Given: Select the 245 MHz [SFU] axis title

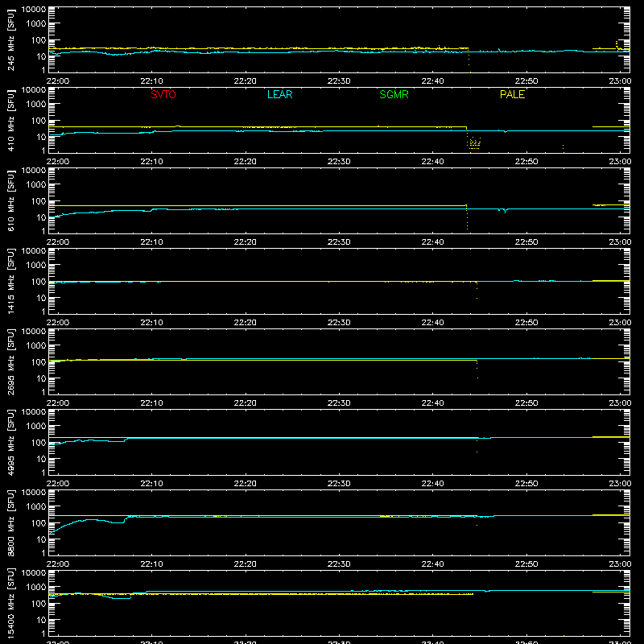Looking at the screenshot, I should tap(11, 40).
